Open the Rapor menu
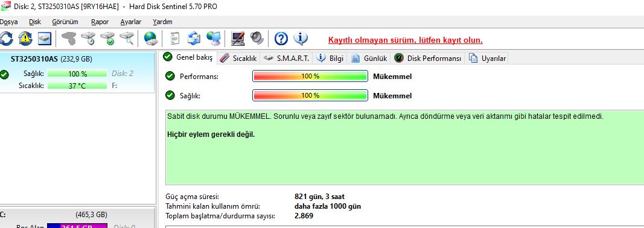The image size is (644, 228). tap(100, 22)
